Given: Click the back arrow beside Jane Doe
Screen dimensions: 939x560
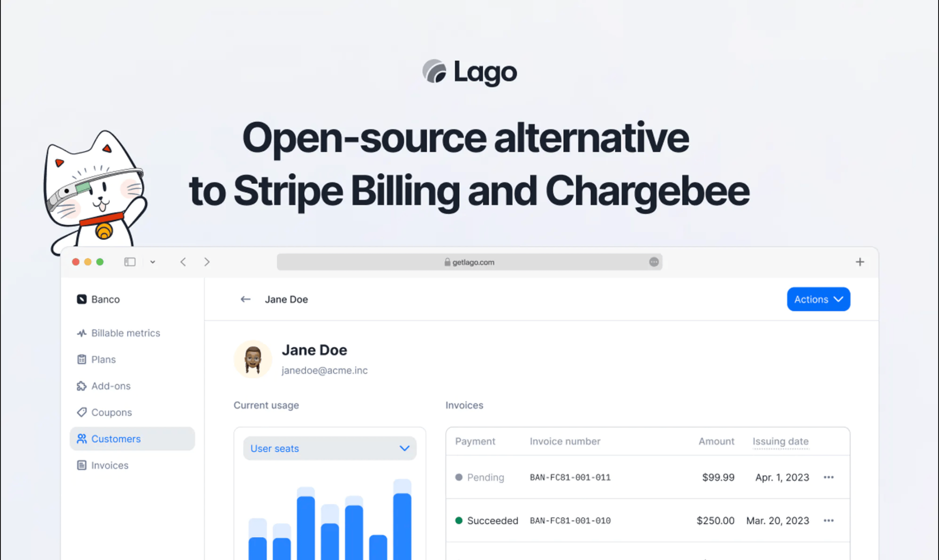Looking at the screenshot, I should click(x=246, y=299).
